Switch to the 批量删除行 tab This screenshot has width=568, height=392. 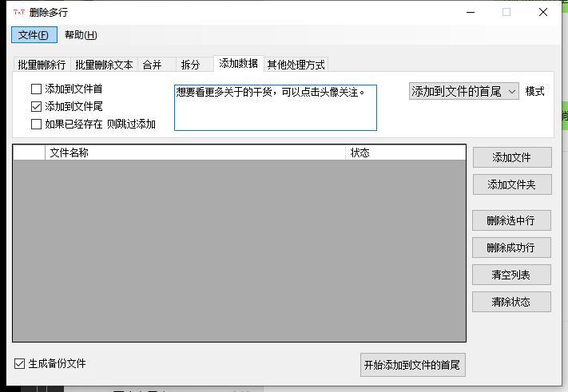click(42, 65)
